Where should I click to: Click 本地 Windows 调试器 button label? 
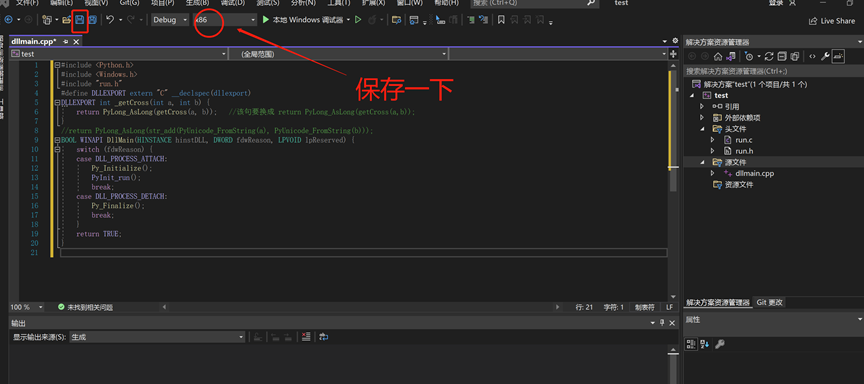click(307, 20)
